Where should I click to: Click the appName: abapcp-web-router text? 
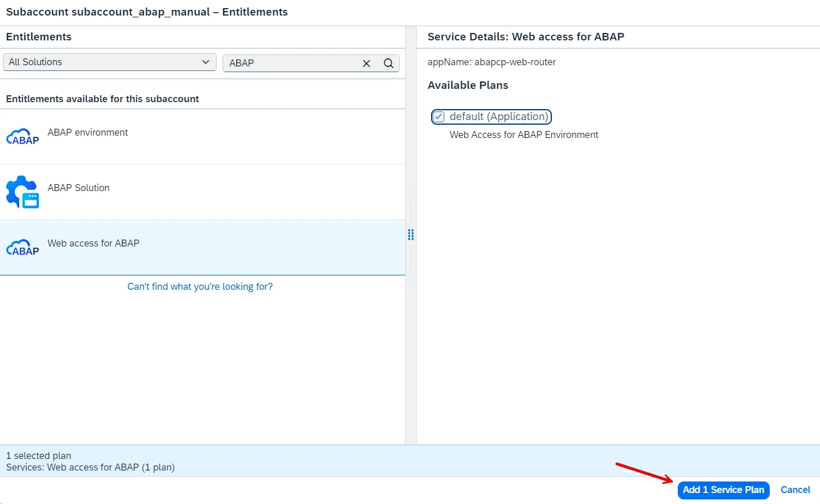(x=492, y=62)
